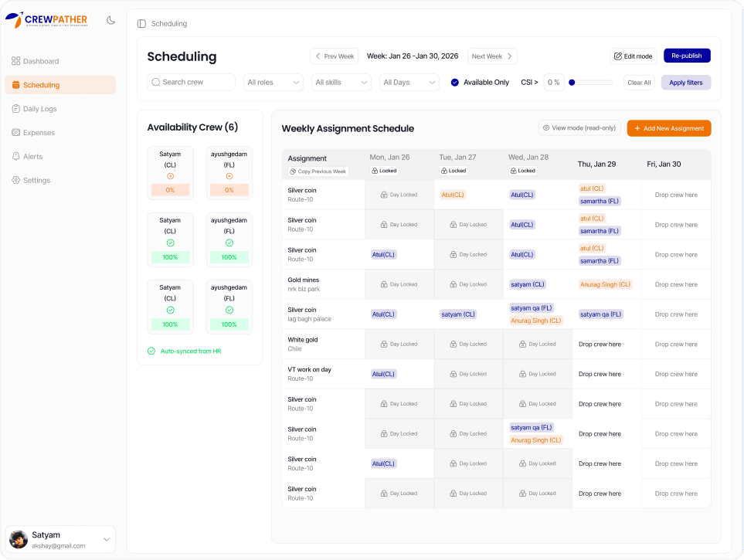744x560 pixels.
Task: Click the CrewPather logo
Action: (46, 20)
